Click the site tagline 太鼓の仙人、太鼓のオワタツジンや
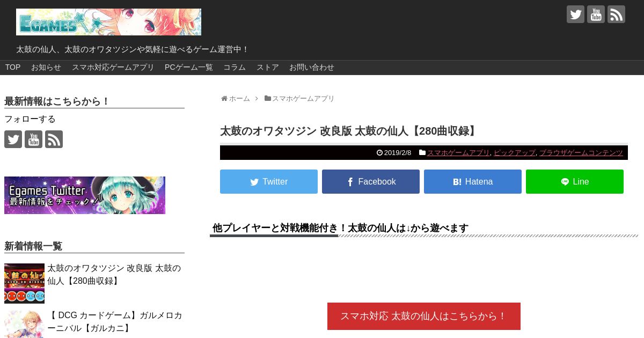Screen dimensions: 644x338 tap(133, 49)
